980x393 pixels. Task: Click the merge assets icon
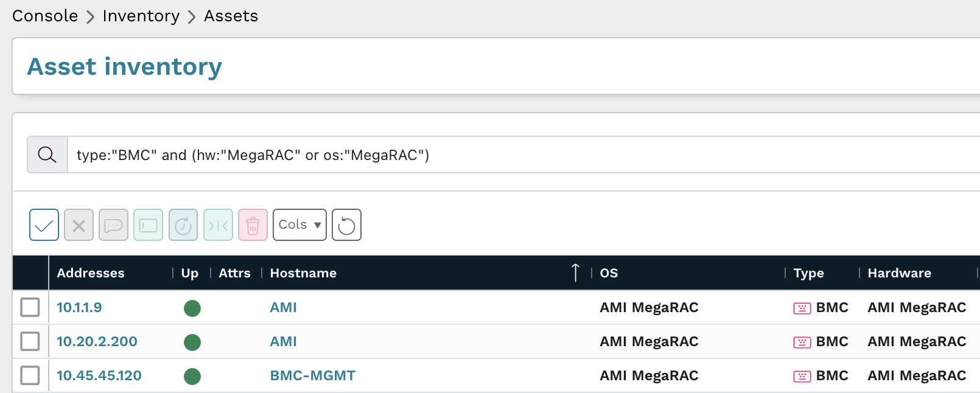click(217, 224)
